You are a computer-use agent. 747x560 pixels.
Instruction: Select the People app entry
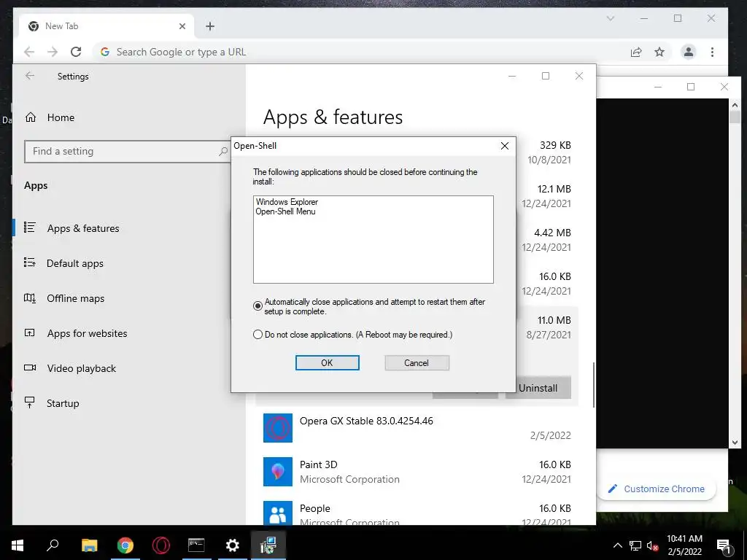click(417, 513)
